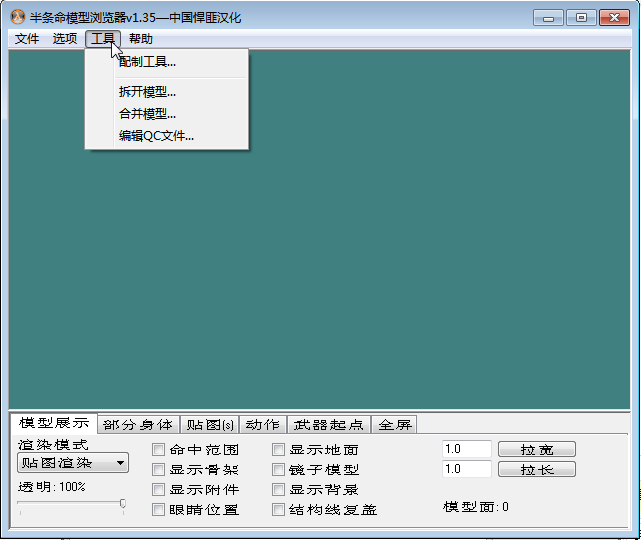Toggle the 结构线复盖 checkbox
This screenshot has height=540, width=641.
[278, 510]
